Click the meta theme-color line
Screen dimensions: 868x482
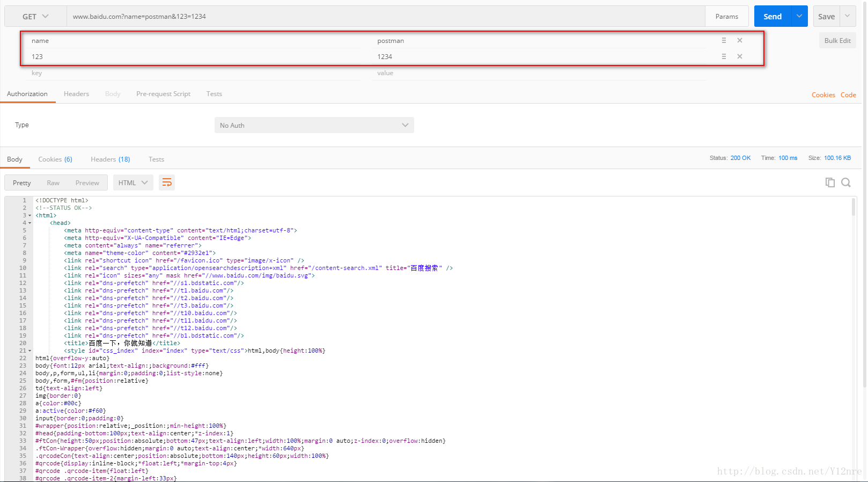tap(139, 253)
